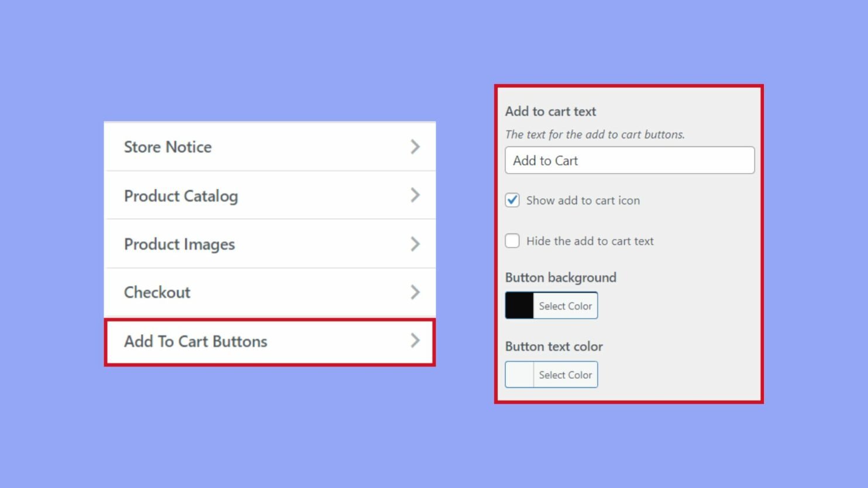Viewport: 868px width, 488px height.
Task: Expand the Product Catalog chevron arrow
Action: coord(415,195)
